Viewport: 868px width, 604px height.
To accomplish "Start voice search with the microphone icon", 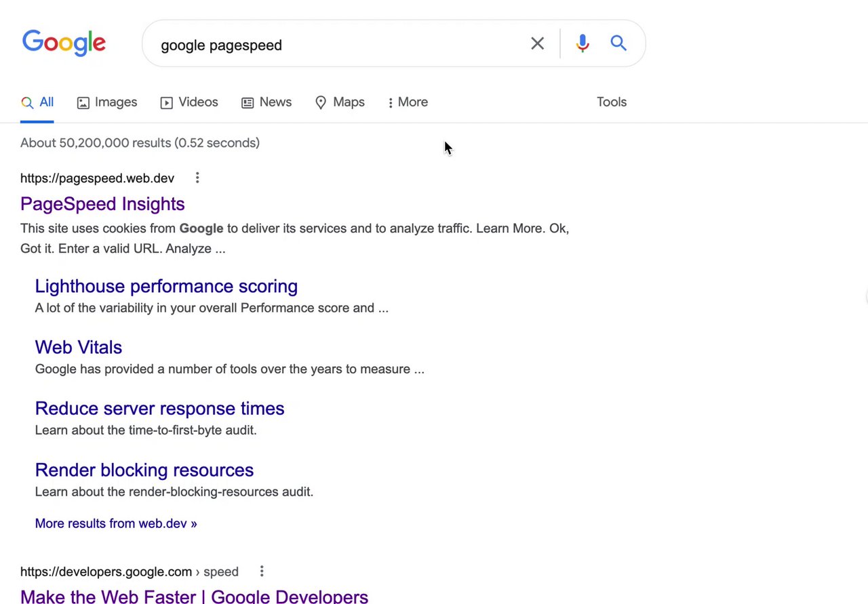I will [583, 43].
